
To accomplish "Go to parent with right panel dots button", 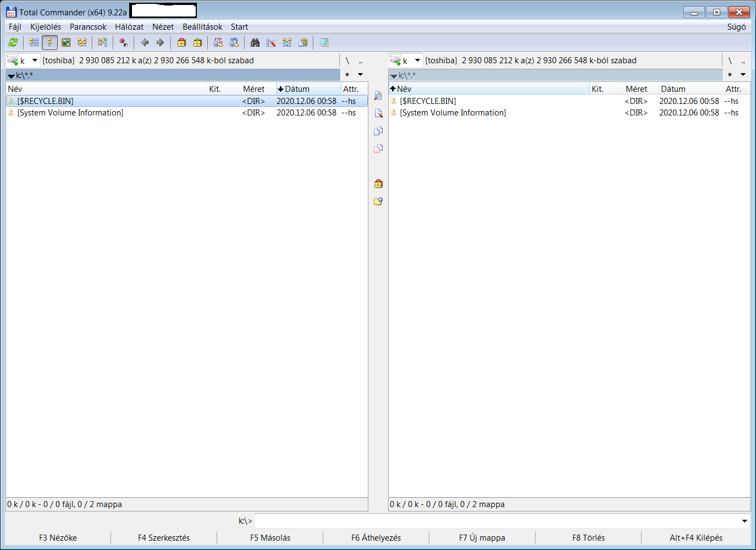I will coord(743,61).
